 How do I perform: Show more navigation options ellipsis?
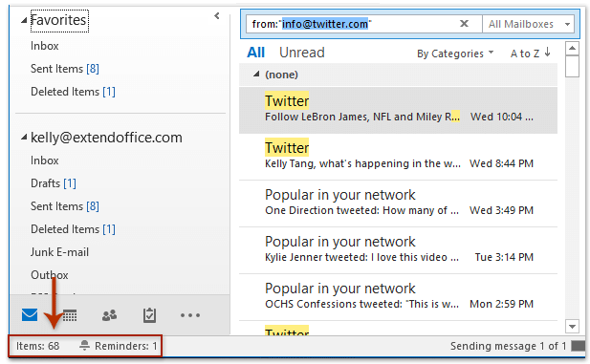190,315
